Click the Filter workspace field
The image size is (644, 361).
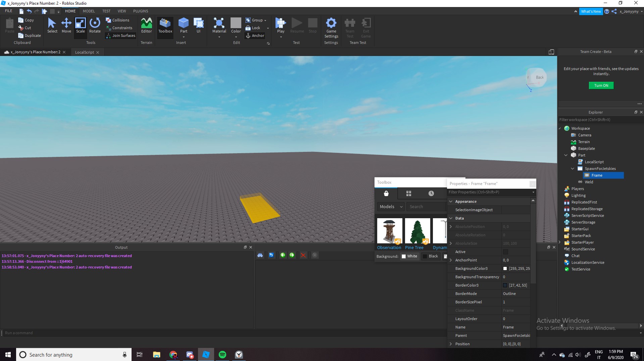(x=601, y=120)
